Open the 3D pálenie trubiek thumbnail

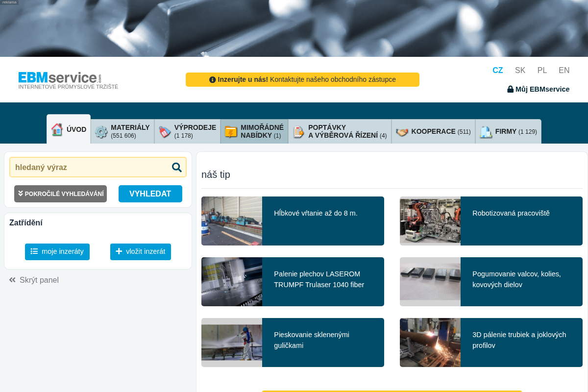[x=430, y=343]
